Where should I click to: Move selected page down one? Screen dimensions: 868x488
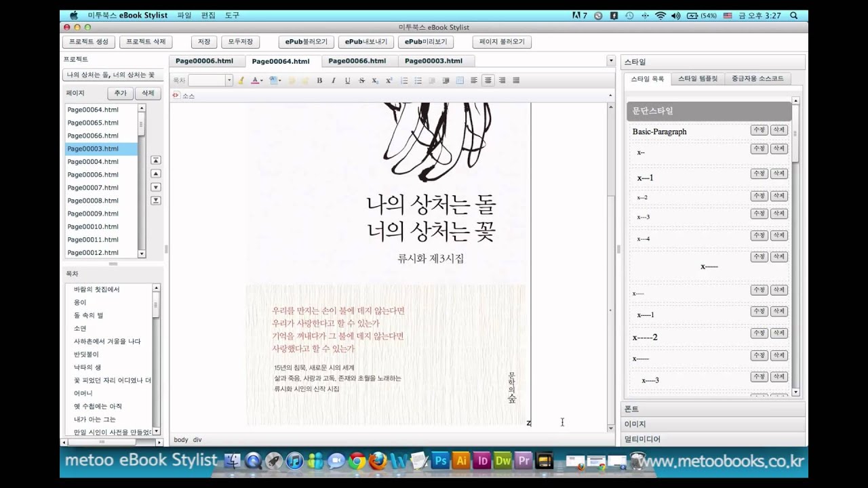(x=155, y=187)
